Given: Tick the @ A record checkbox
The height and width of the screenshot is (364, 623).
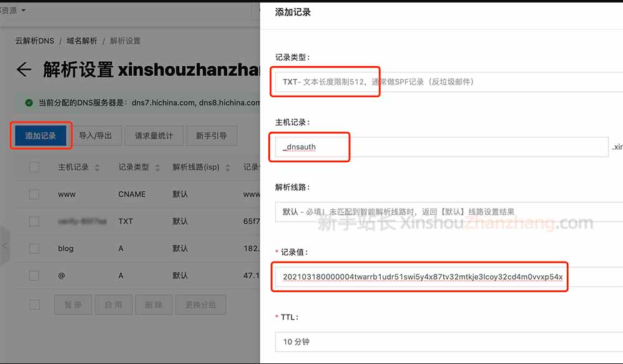Looking at the screenshot, I should 34,275.
